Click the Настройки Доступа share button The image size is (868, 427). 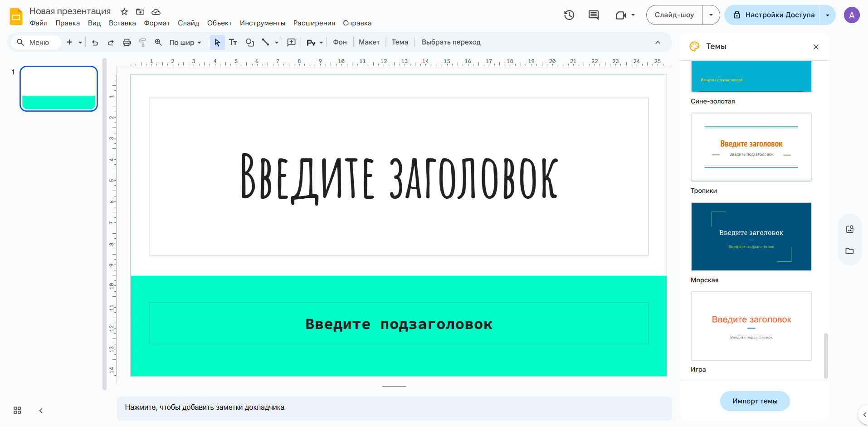tap(774, 15)
